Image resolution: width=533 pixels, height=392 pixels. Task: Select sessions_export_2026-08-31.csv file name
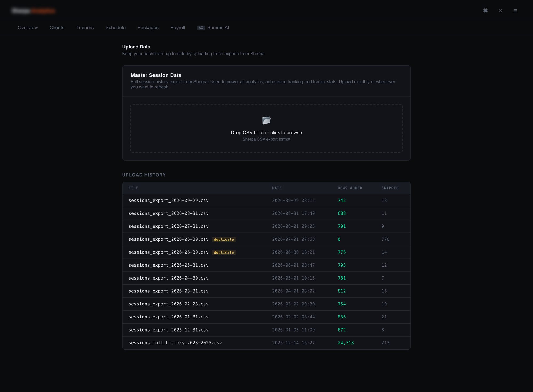point(168,214)
